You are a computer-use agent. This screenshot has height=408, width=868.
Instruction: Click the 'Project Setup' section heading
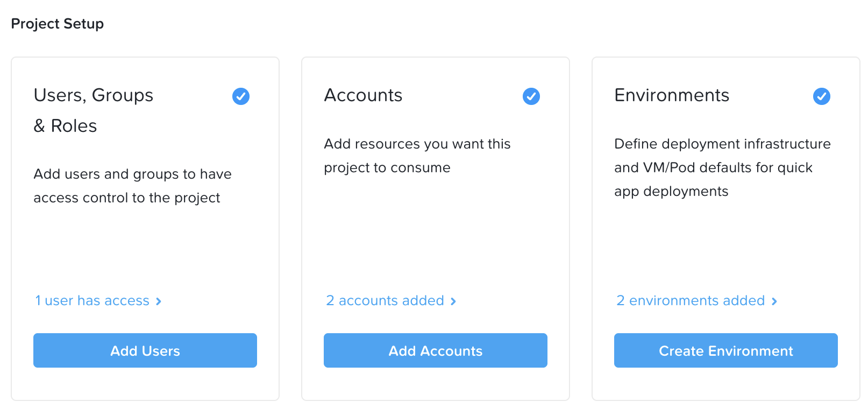click(x=58, y=24)
